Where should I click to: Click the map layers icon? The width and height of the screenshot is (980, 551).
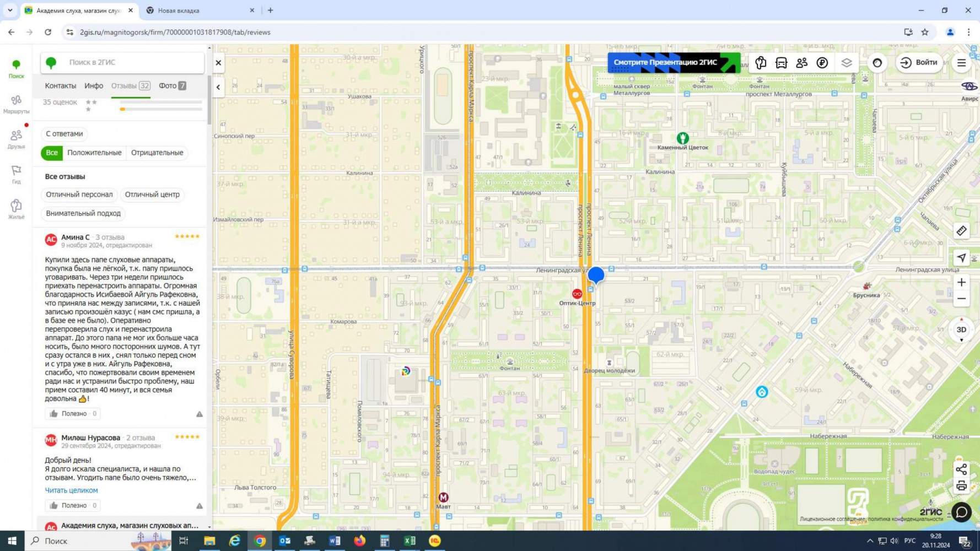pyautogui.click(x=847, y=62)
